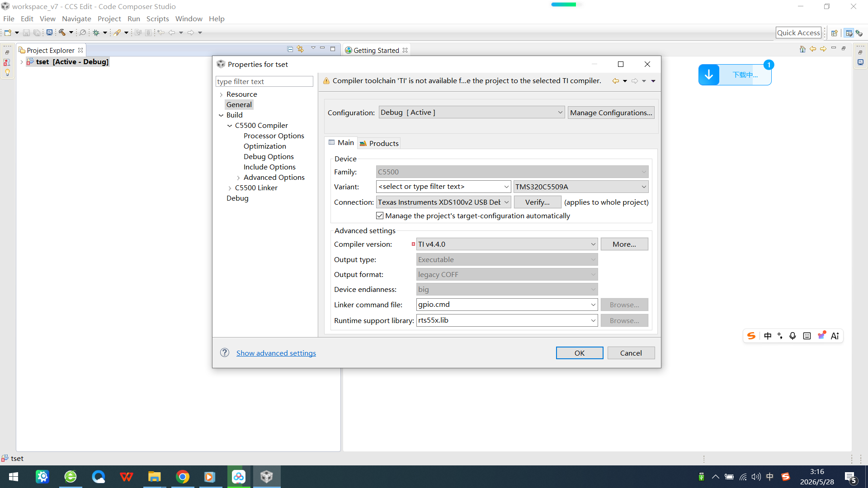
Task: Toggle Manage target-configuration automatically checkbox
Action: [380, 216]
